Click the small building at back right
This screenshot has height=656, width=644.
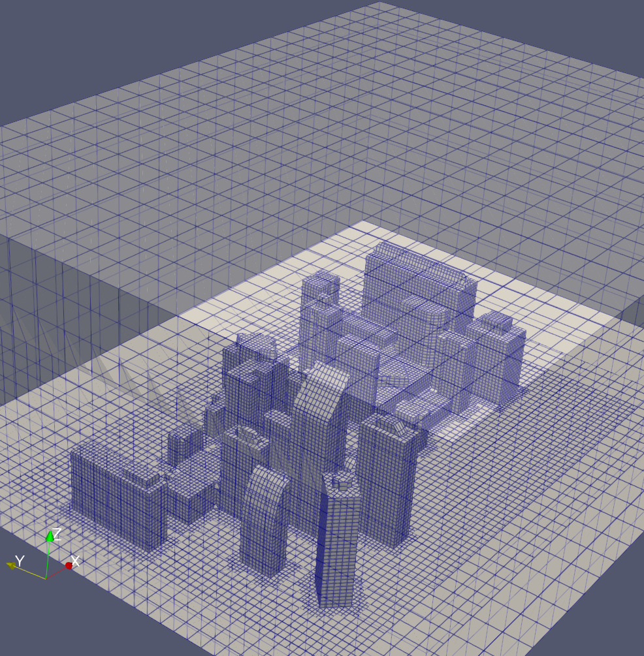500,359
